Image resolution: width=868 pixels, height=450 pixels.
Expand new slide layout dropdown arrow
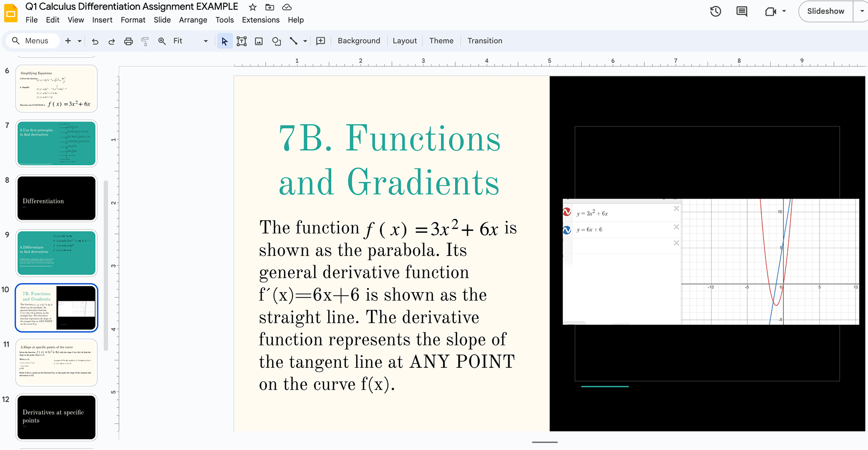tap(80, 41)
